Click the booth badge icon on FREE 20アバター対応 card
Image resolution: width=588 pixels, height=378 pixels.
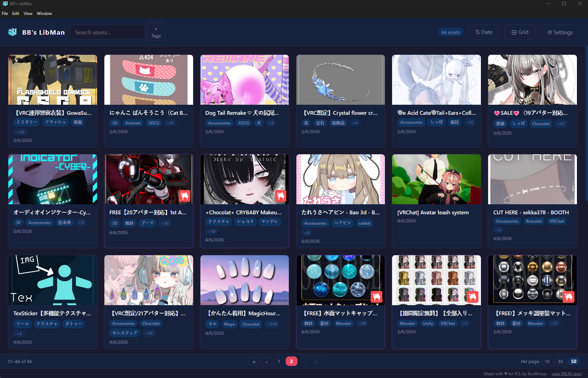185,196
